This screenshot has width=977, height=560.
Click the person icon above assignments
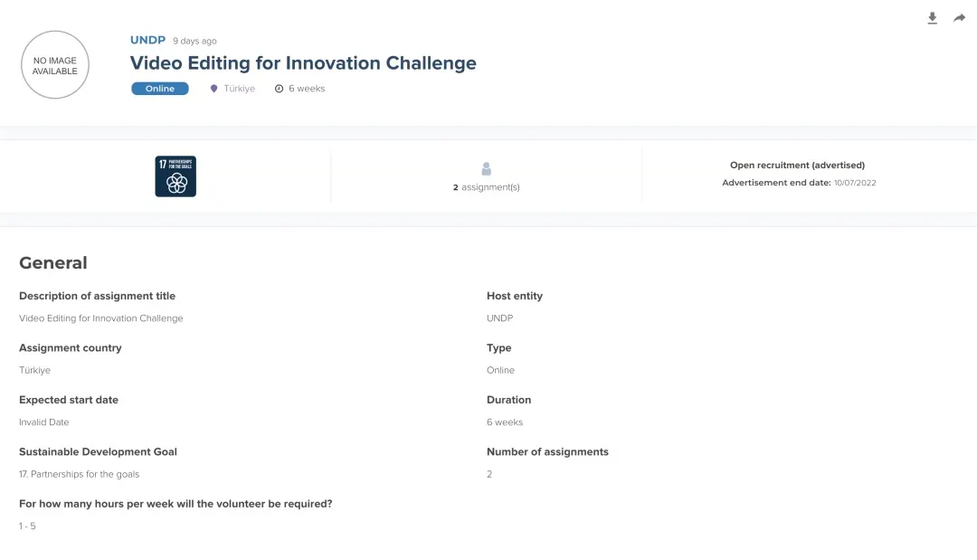point(487,169)
